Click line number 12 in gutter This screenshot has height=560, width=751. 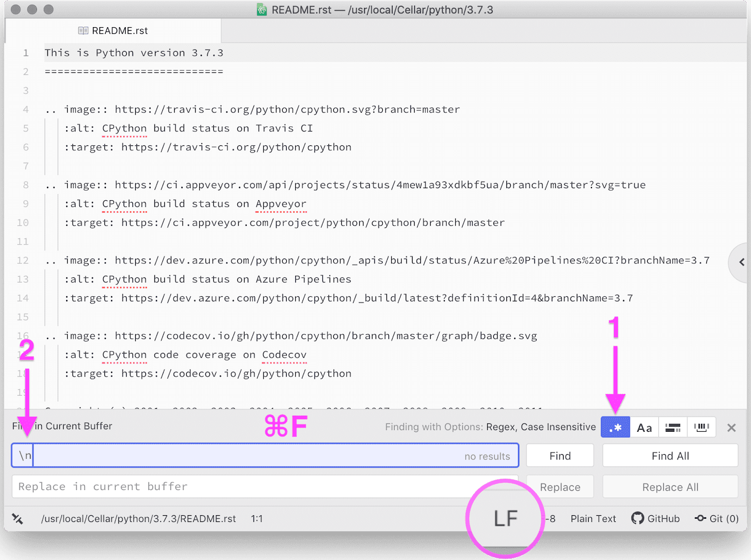tap(22, 261)
